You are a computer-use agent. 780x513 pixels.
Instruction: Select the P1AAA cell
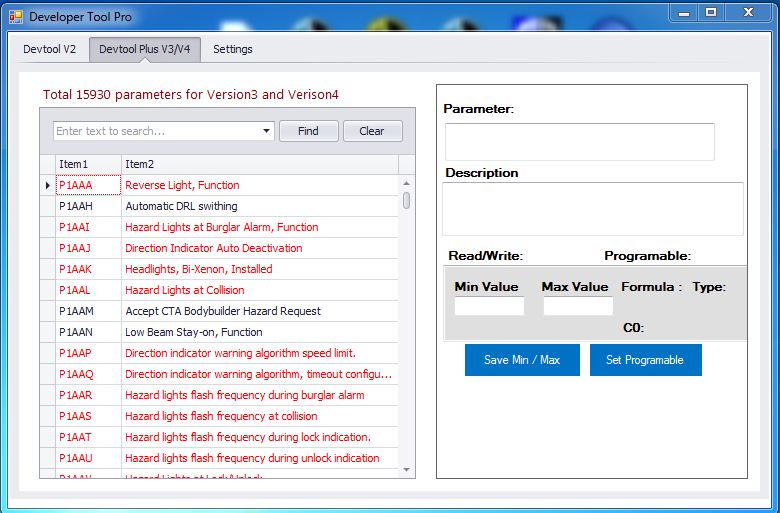88,185
